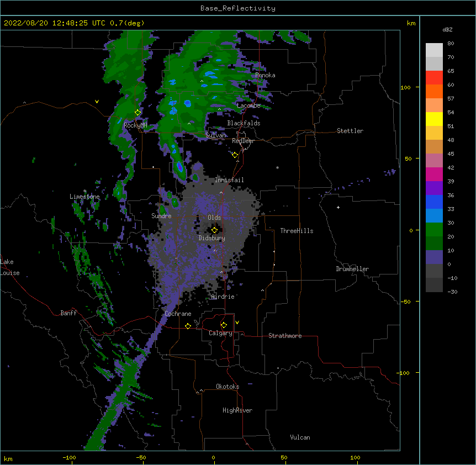476x465 pixels.
Task: Click the Lacombe town label
Action: tap(248, 105)
